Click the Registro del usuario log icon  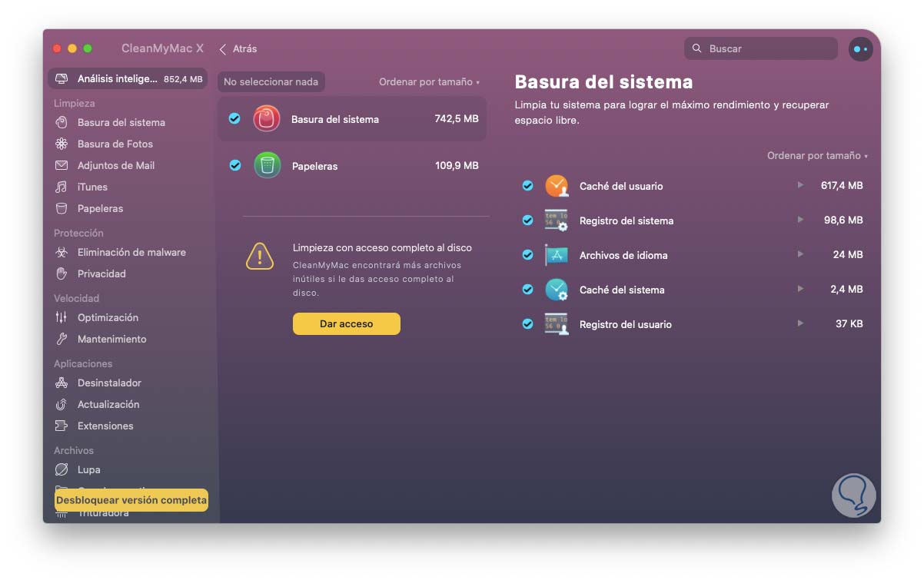(557, 324)
